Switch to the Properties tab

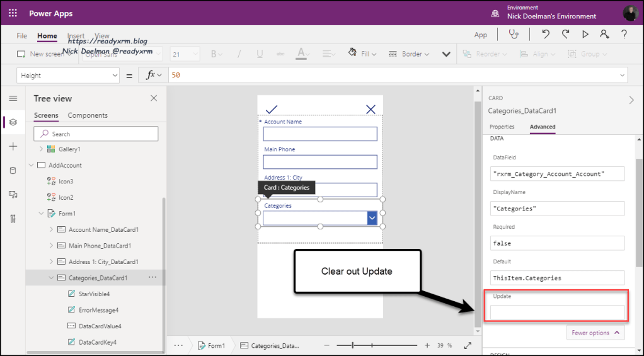[502, 127]
